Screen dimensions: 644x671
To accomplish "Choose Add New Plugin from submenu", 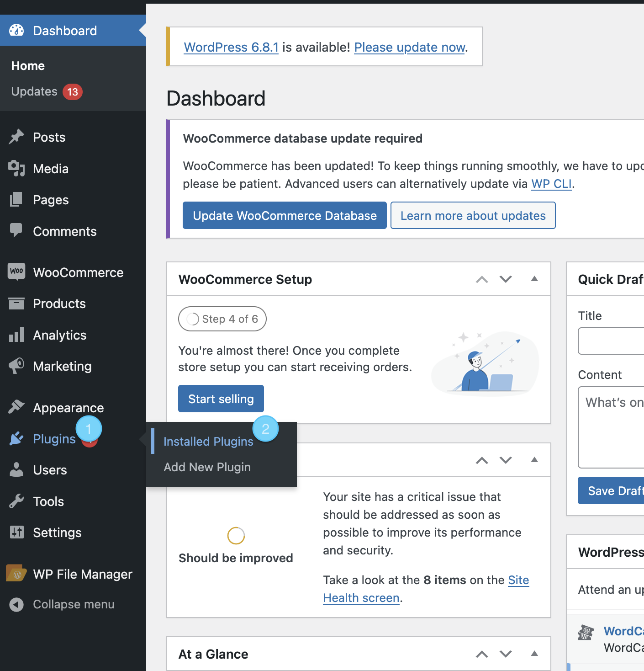I will tap(207, 467).
